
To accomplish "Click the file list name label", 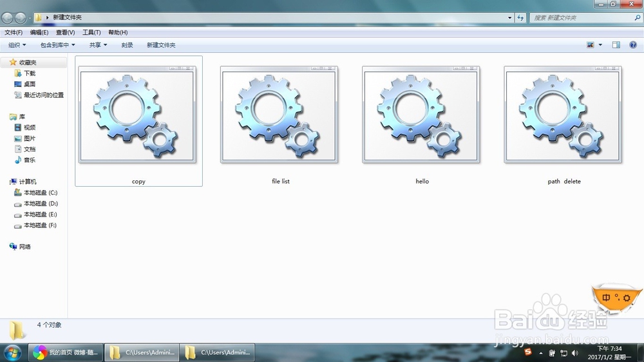I will (281, 181).
